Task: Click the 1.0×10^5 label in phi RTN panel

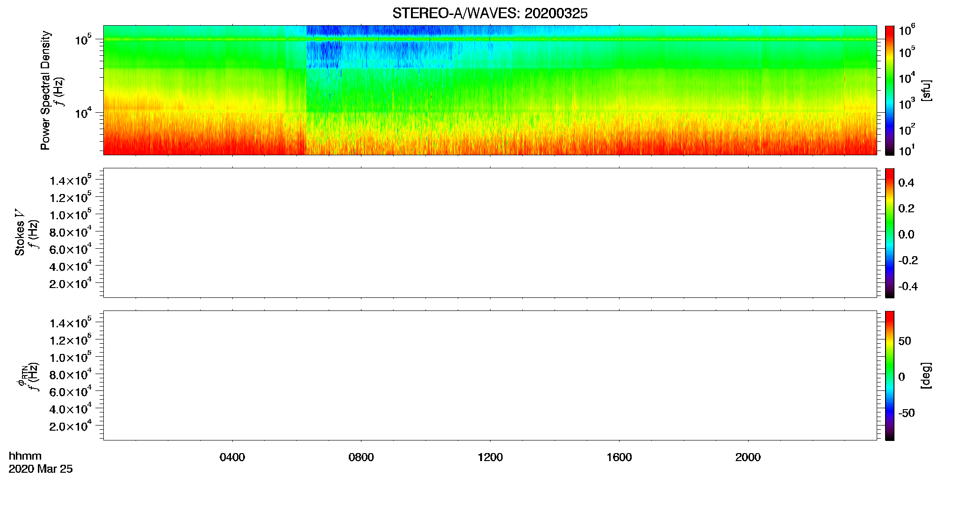Action: point(71,357)
